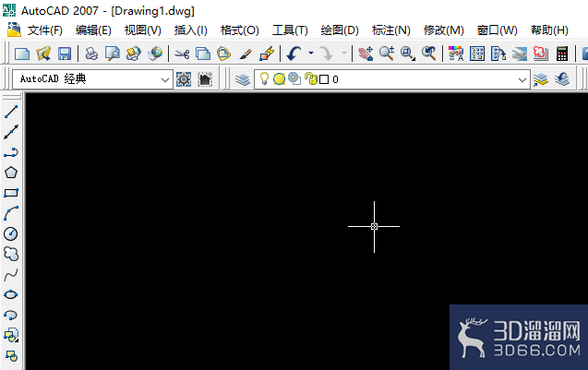Open the 工具(T) menu
Viewport: 588px width, 370px height.
point(290,30)
